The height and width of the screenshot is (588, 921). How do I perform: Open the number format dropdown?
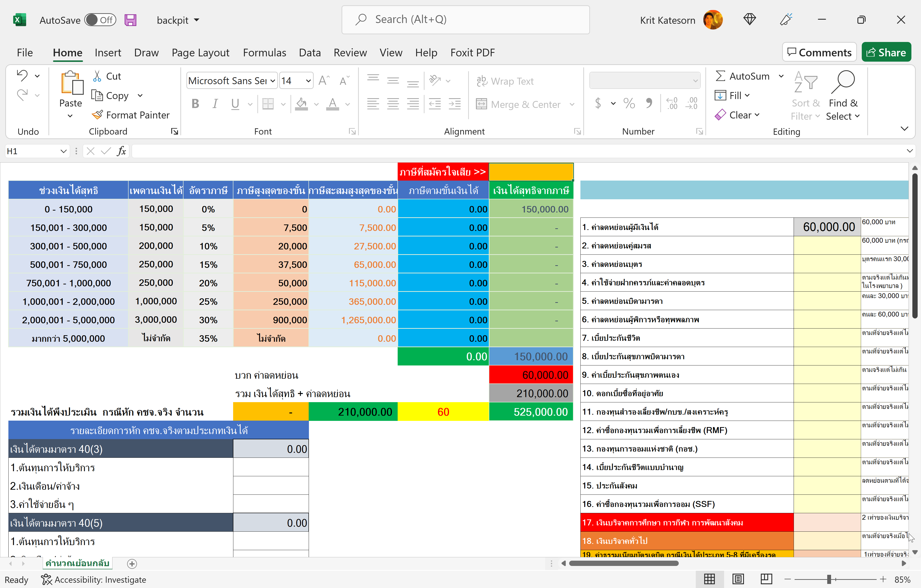click(x=695, y=81)
